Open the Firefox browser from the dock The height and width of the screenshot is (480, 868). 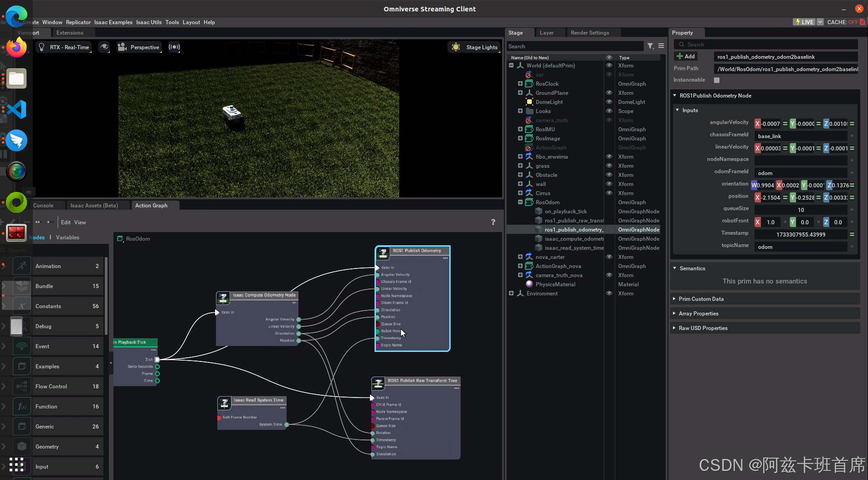[x=16, y=47]
